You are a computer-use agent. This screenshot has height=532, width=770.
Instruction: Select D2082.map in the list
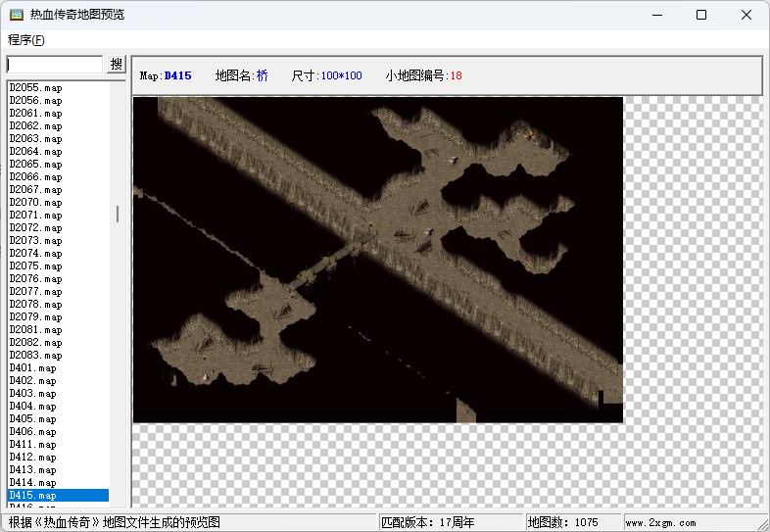point(58,343)
